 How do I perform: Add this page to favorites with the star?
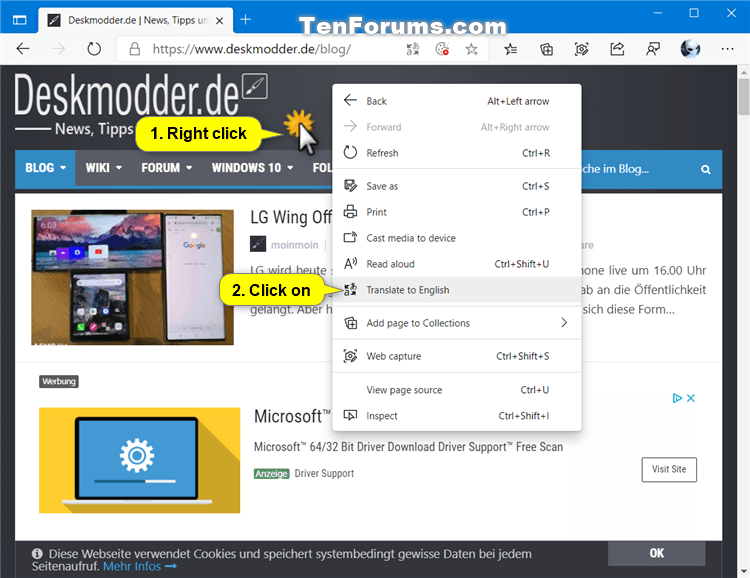472,49
